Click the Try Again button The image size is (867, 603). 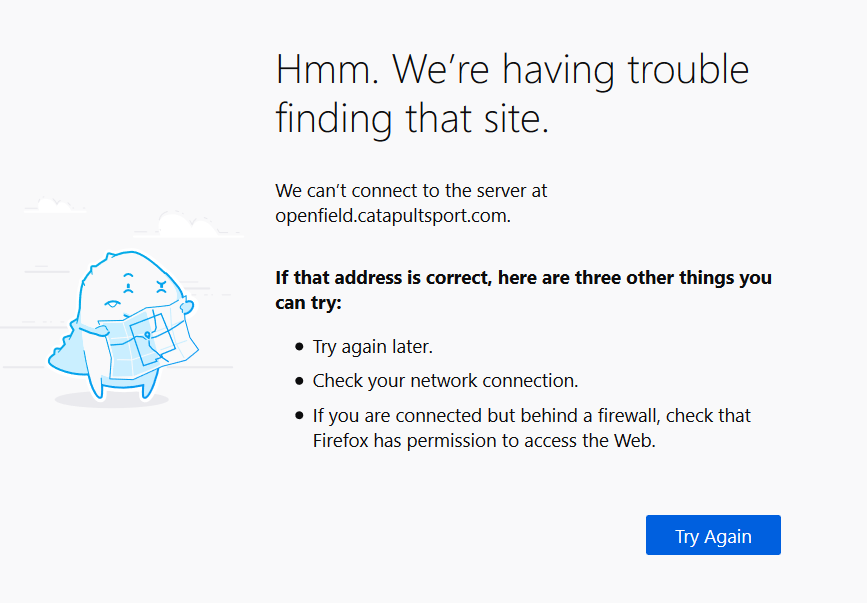pyautogui.click(x=712, y=535)
